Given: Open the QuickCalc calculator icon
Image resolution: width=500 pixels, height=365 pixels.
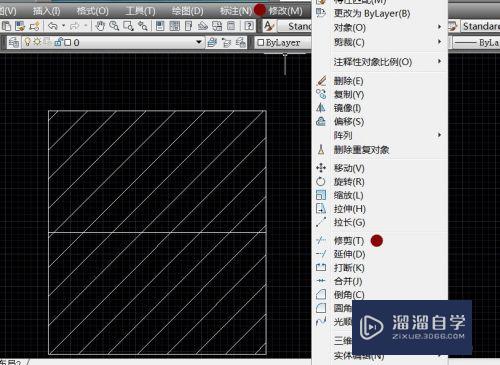Looking at the screenshot, I should click(231, 26).
